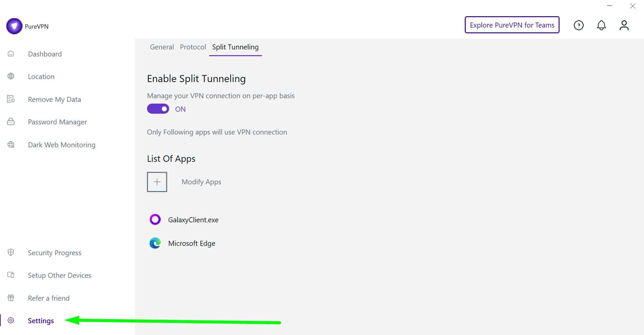Image resolution: width=644 pixels, height=335 pixels.
Task: Open Security Progress page
Action: click(54, 253)
